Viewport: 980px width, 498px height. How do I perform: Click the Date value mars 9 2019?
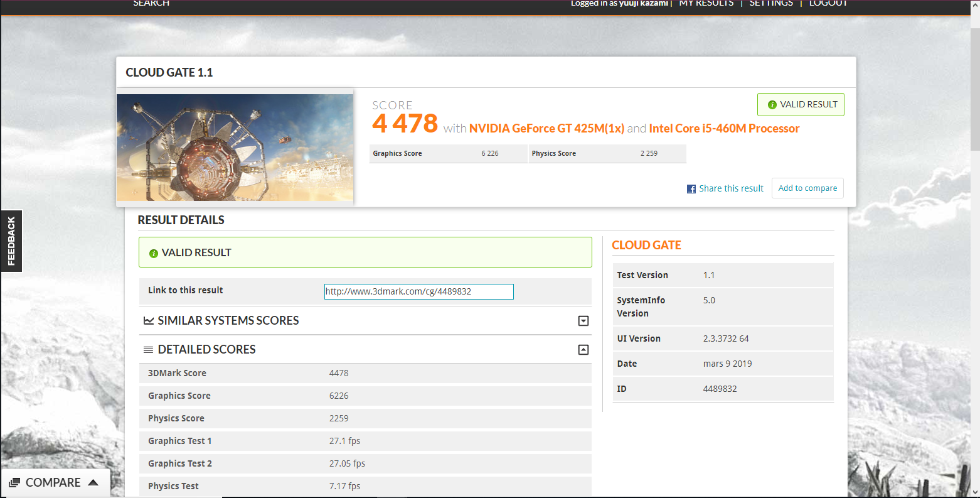(727, 364)
